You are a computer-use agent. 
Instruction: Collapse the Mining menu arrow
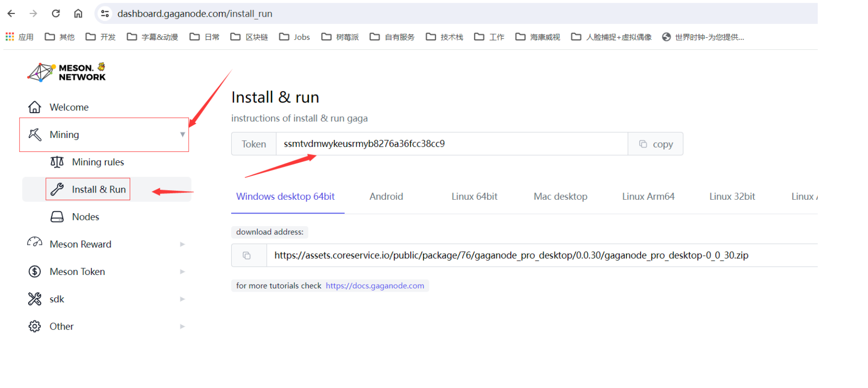182,135
